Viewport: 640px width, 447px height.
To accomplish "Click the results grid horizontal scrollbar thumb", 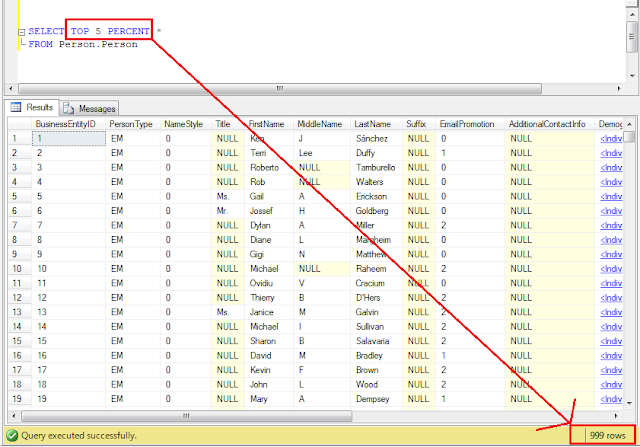I will point(187,416).
